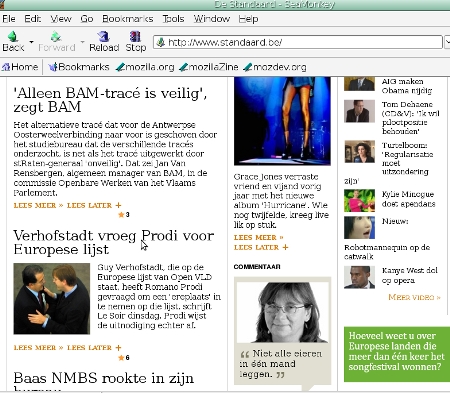450x393 pixels.
Task: Open the Verhofstadt and Prodi photo
Action: (x=52, y=299)
